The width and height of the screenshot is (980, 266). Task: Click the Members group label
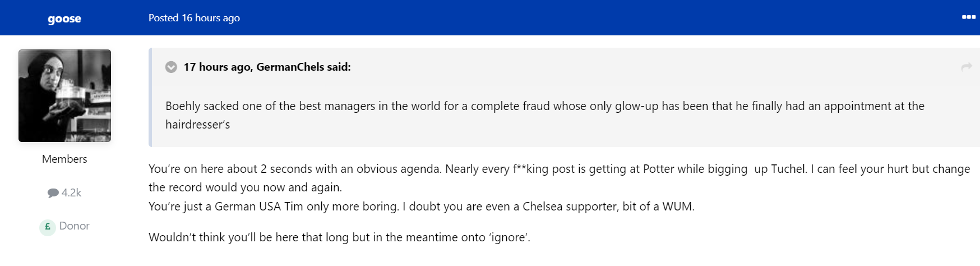coord(64,159)
